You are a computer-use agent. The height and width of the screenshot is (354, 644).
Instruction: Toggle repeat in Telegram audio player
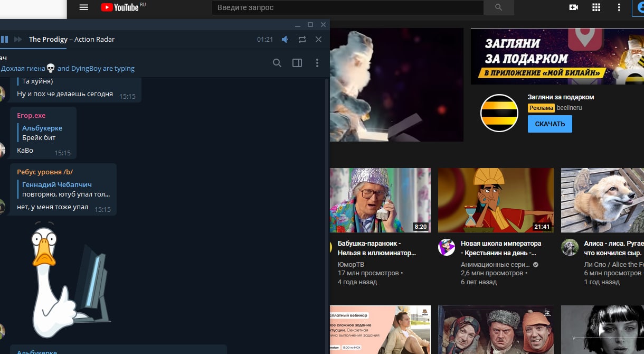click(302, 39)
